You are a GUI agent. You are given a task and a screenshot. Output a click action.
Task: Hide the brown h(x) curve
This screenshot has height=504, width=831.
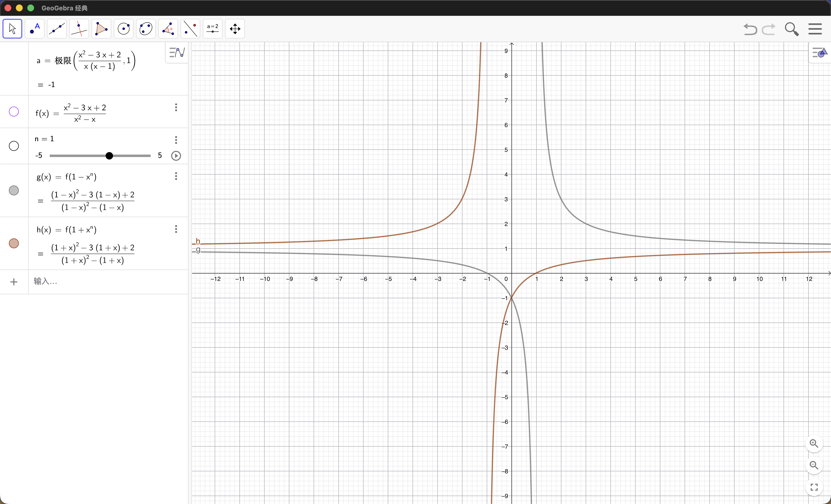[14, 243]
